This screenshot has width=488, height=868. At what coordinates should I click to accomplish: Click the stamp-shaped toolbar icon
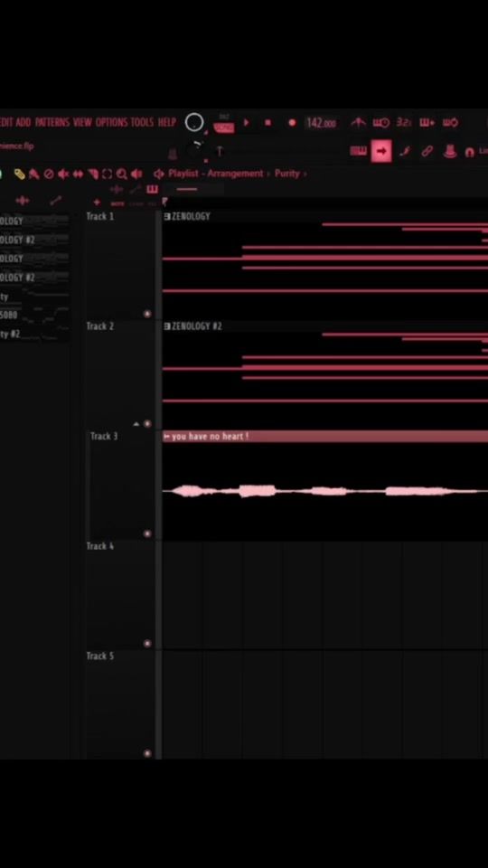coord(450,151)
